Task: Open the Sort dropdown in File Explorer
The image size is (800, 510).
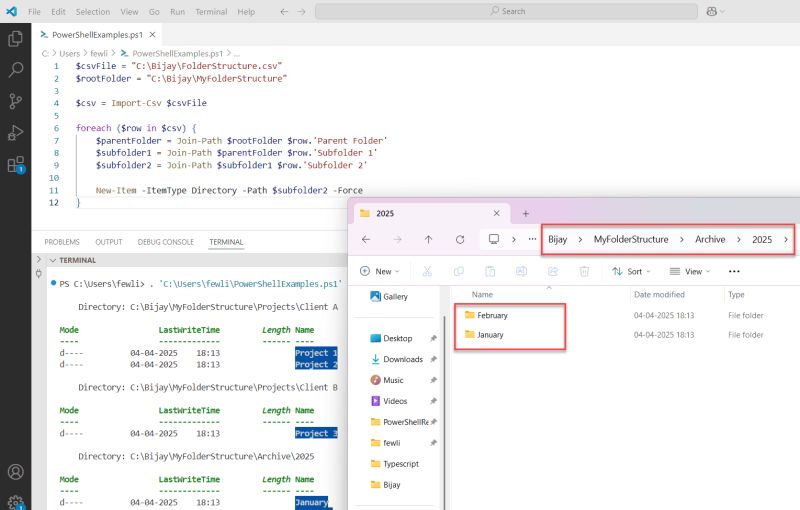Action: (631, 271)
